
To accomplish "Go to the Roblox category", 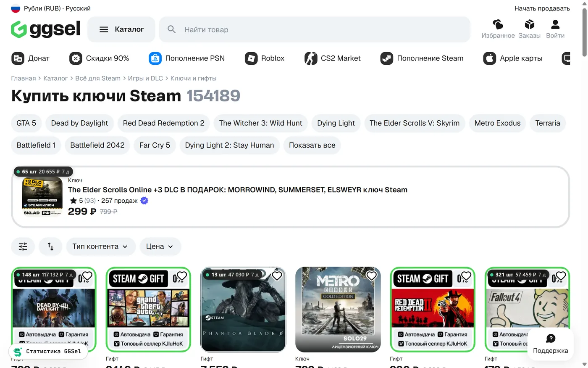I will tap(265, 58).
